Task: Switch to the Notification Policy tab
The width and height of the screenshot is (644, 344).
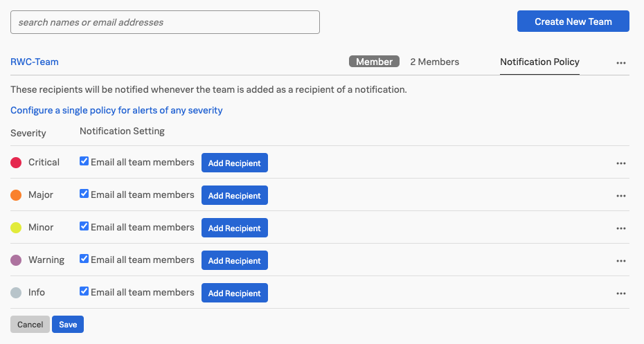Action: 539,62
